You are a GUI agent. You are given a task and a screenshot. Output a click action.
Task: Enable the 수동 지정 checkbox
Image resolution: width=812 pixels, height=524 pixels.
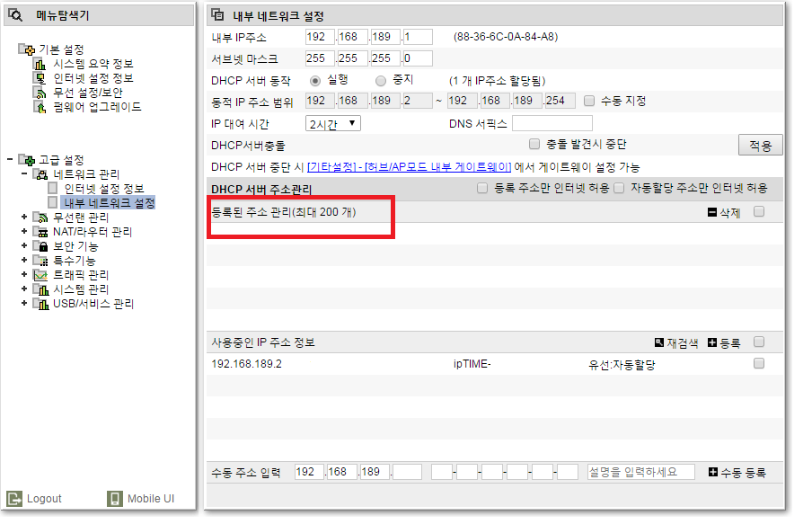tap(589, 101)
